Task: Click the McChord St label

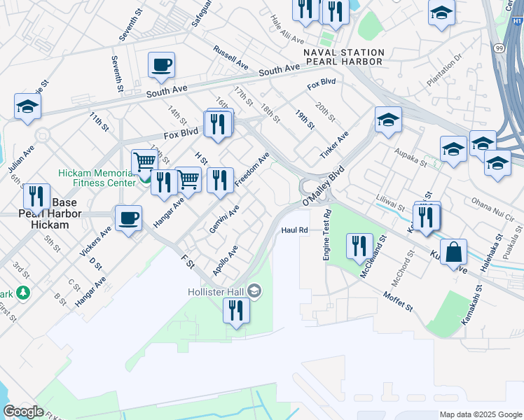Action: tap(403, 268)
